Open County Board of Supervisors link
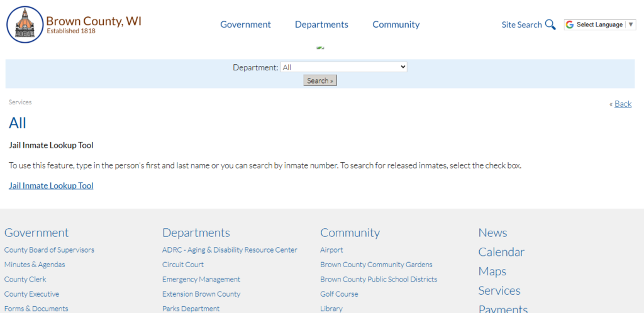 tap(49, 250)
